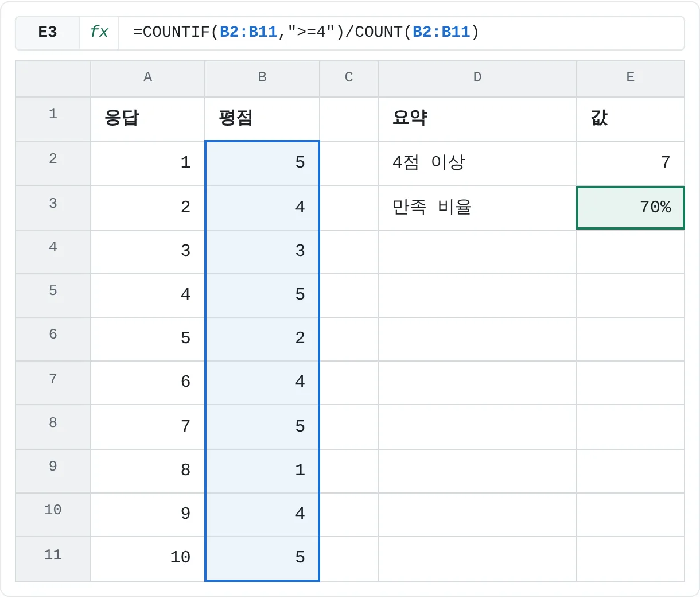Select row 1 header
Viewport: 700px width, 598px height.
coord(53,119)
